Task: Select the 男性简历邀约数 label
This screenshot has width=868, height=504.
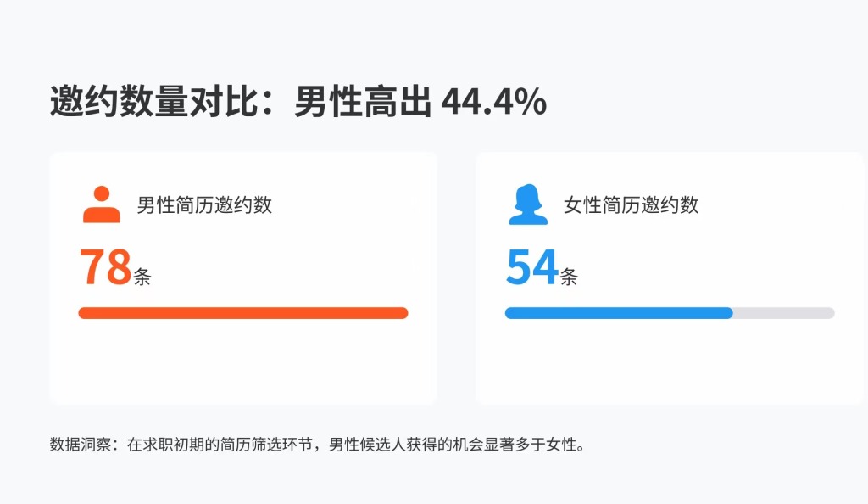Action: (204, 204)
